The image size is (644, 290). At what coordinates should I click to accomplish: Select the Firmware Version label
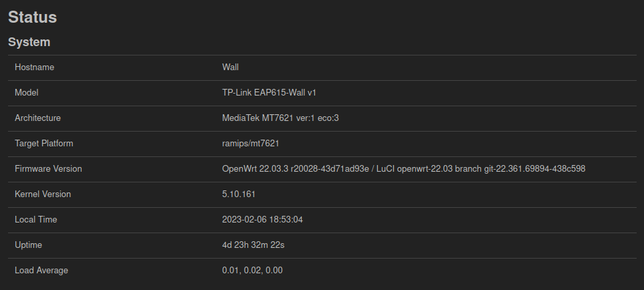tap(48, 169)
